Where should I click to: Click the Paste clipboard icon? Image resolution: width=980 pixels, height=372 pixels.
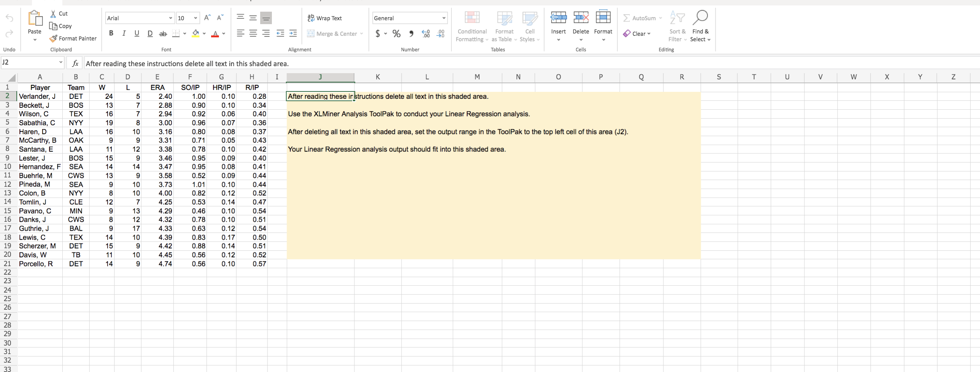tap(35, 18)
